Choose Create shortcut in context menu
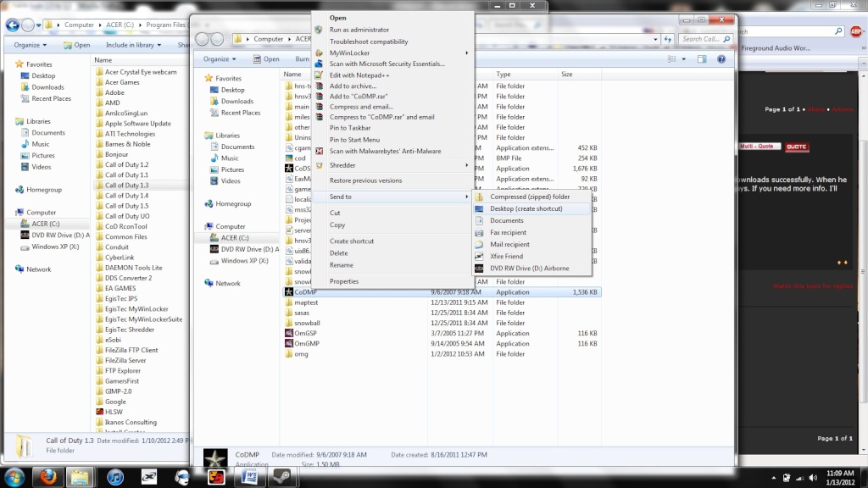This screenshot has width=868, height=488. [x=352, y=241]
